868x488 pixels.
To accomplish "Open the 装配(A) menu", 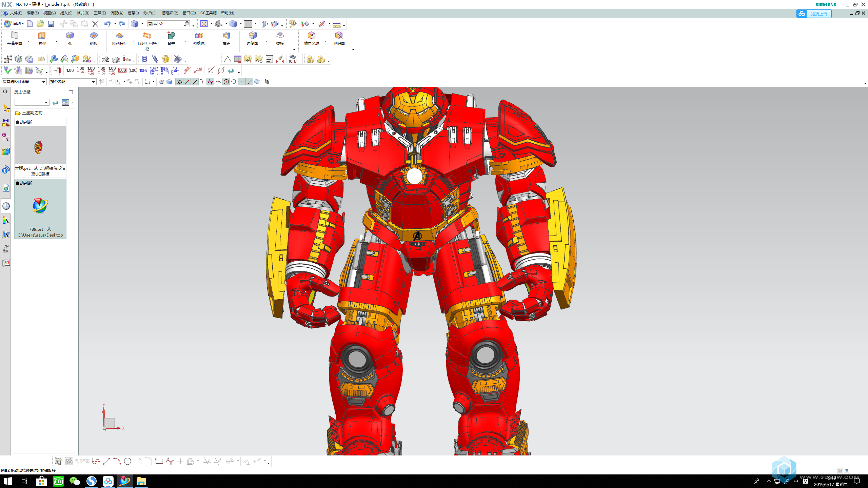I will pyautogui.click(x=117, y=13).
